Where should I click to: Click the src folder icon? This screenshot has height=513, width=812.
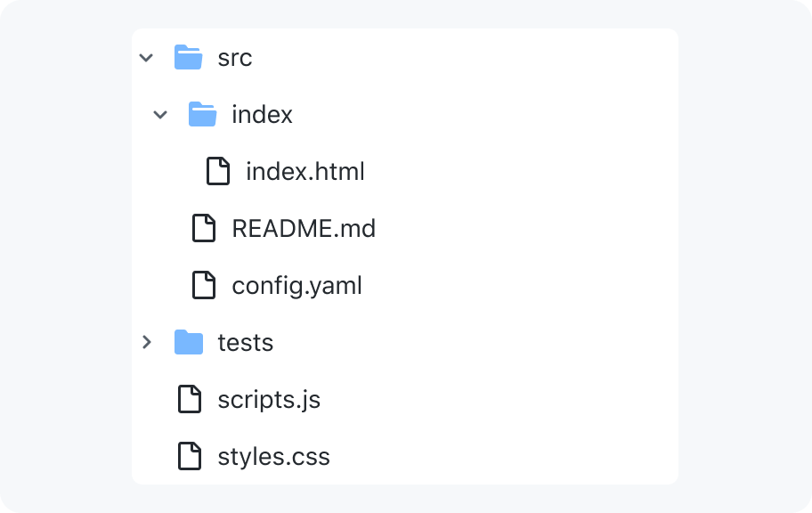(x=189, y=57)
